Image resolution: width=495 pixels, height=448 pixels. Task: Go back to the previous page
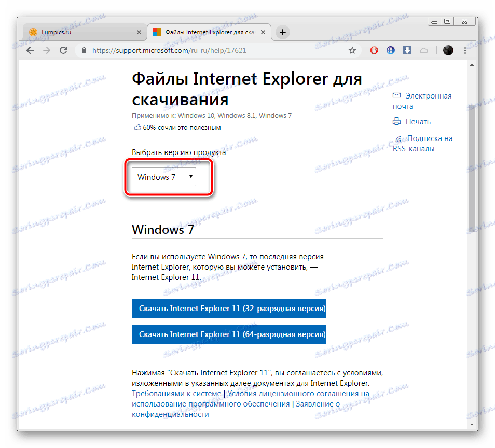click(30, 50)
